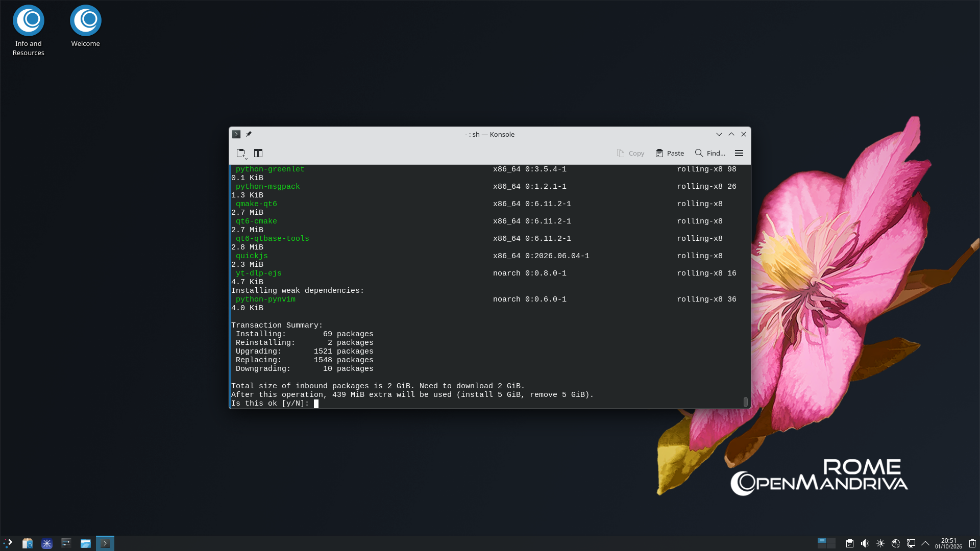Open the volume speaker tray icon
Viewport: 980px width, 551px height.
tap(865, 543)
